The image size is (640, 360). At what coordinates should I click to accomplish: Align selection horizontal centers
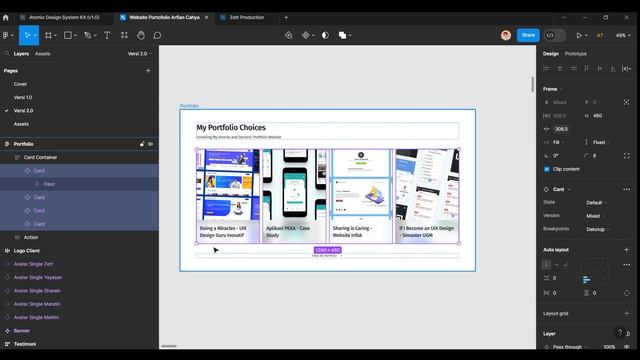(x=560, y=69)
